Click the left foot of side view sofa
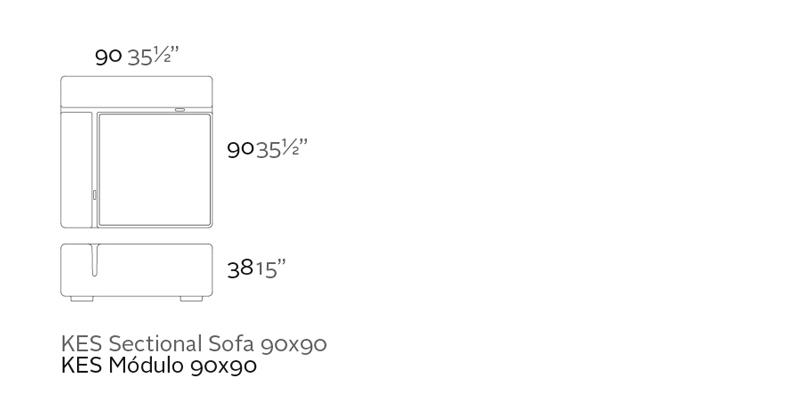 pyautogui.click(x=84, y=298)
